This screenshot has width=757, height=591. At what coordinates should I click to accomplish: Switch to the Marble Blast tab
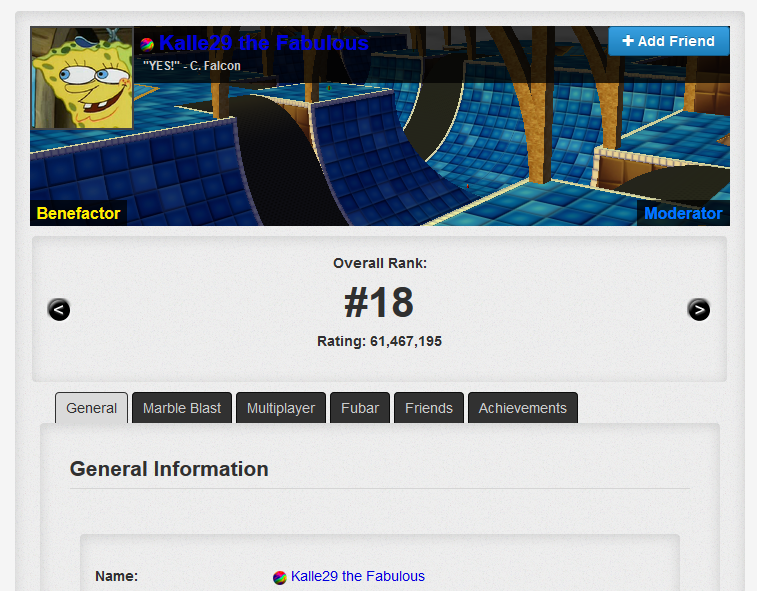click(182, 408)
